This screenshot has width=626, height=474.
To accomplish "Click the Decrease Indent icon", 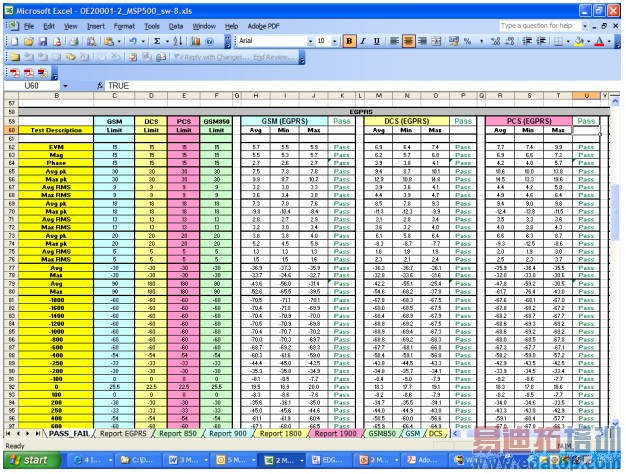I will point(527,41).
